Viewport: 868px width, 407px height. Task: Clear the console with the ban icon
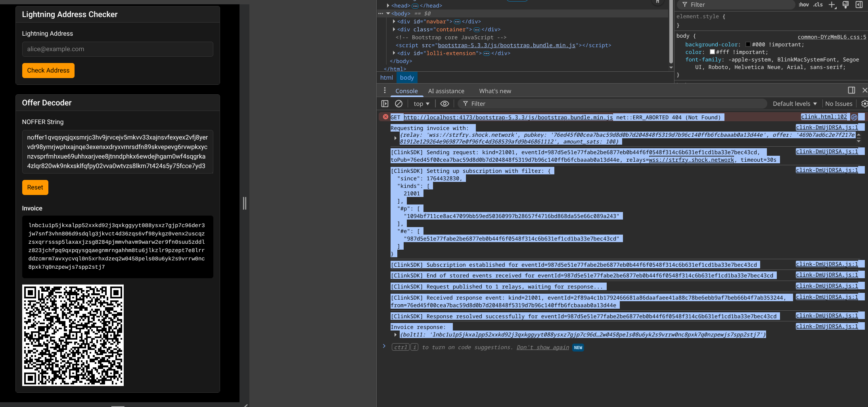pyautogui.click(x=399, y=104)
